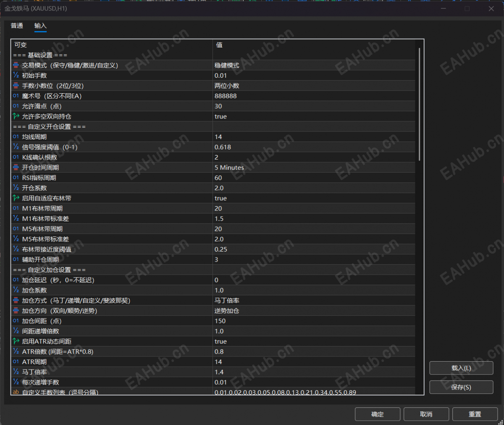This screenshot has width=504, height=425.
Task: Click the vertical scrollbar thumb of parameter list
Action: [x=419, y=104]
